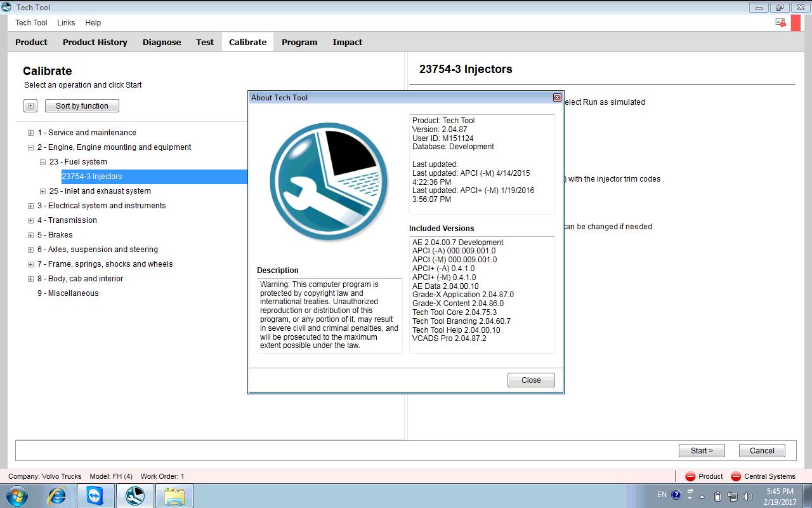
Task: Switch to the Product tab
Action: (x=31, y=42)
